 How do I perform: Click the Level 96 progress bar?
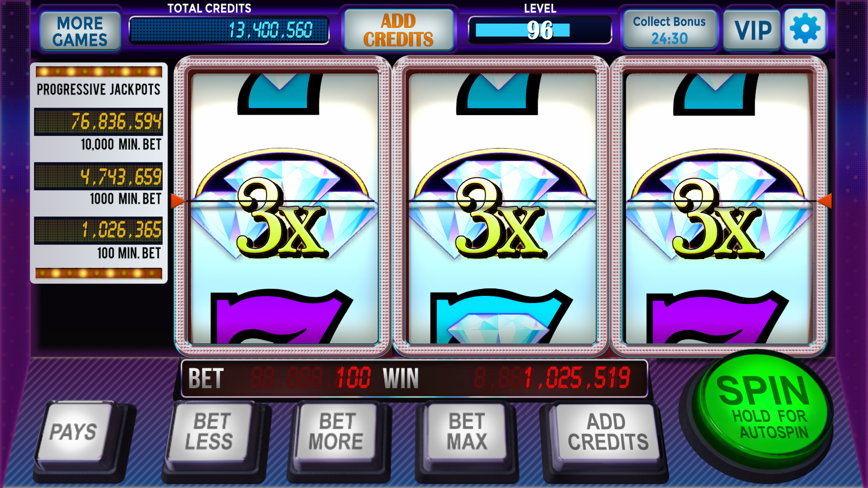540,30
